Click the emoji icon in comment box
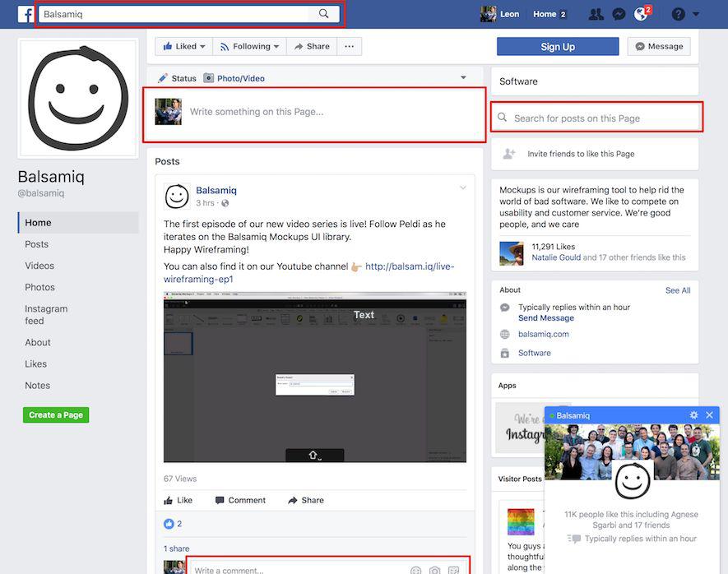Screen dimensions: 728x574 click(x=416, y=570)
